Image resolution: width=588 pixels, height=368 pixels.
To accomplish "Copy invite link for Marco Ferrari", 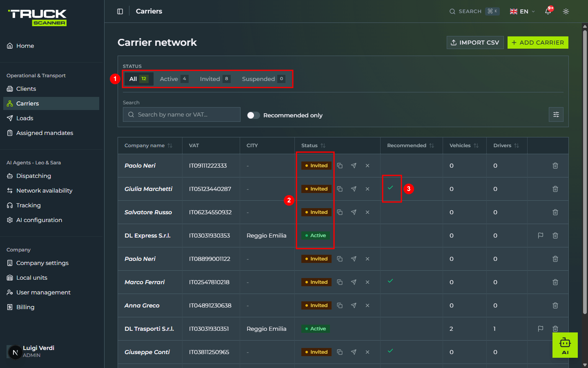I will [x=340, y=282].
